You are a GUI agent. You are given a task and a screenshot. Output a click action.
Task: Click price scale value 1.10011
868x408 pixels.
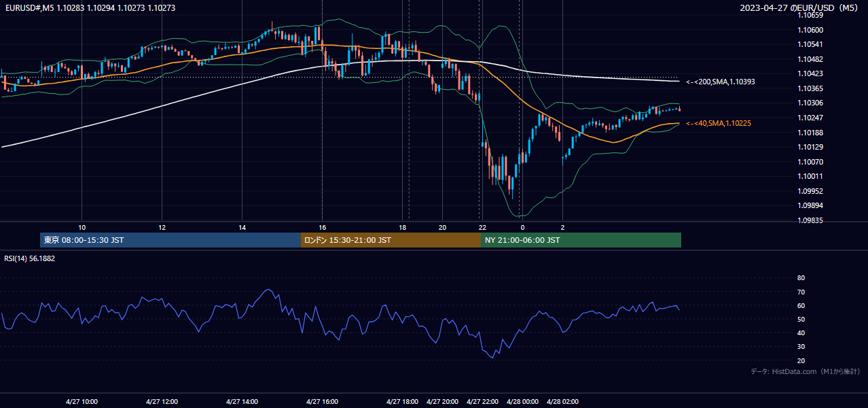point(810,176)
